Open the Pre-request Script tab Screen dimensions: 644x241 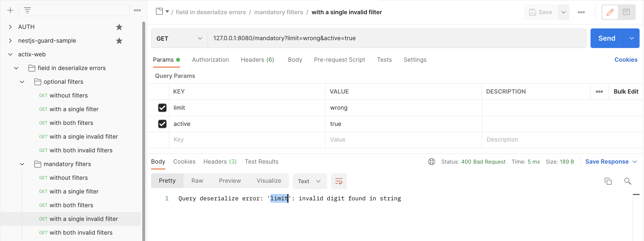coord(339,60)
